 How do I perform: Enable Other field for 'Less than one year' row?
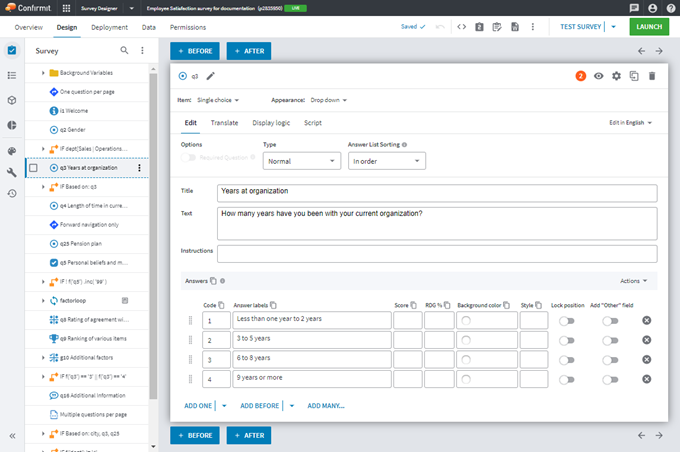pyautogui.click(x=610, y=321)
